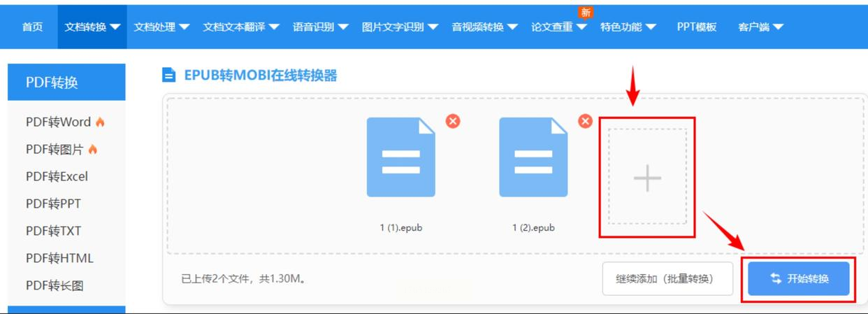868x314 pixels.
Task: Open the 图片文字识别 dropdown
Action: point(400,27)
